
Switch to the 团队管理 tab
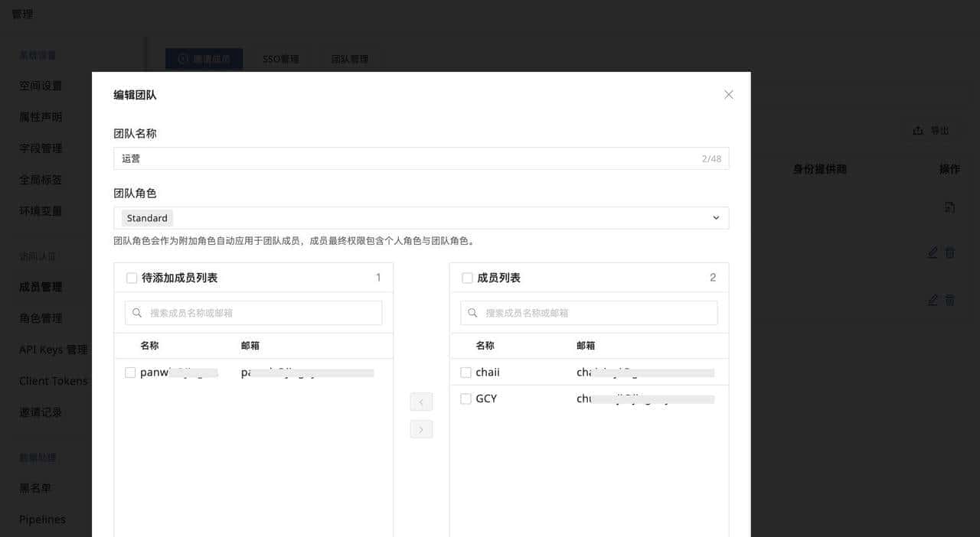click(x=349, y=58)
